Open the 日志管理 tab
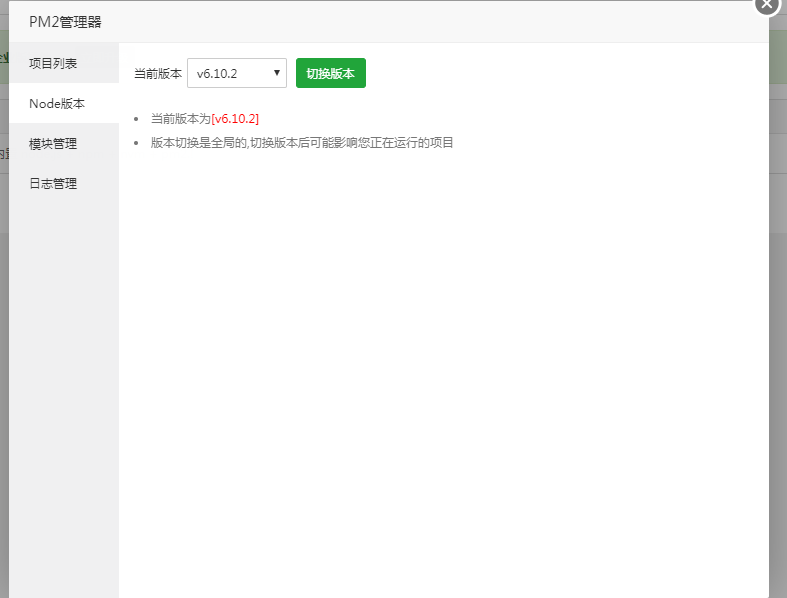The width and height of the screenshot is (787, 598). coord(64,184)
